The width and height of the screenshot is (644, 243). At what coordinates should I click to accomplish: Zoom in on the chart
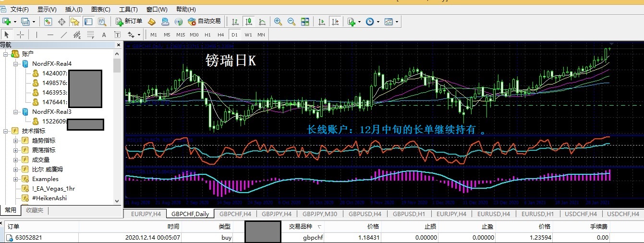click(278, 22)
